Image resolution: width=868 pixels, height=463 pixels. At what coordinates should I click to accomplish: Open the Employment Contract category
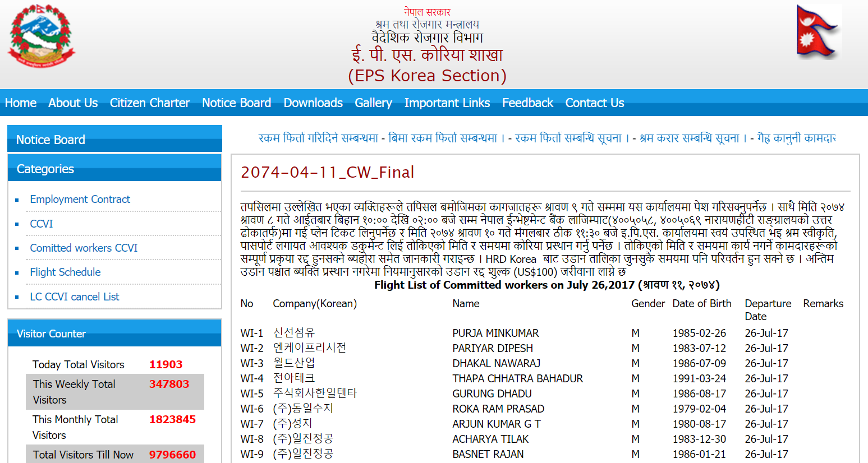(x=80, y=199)
